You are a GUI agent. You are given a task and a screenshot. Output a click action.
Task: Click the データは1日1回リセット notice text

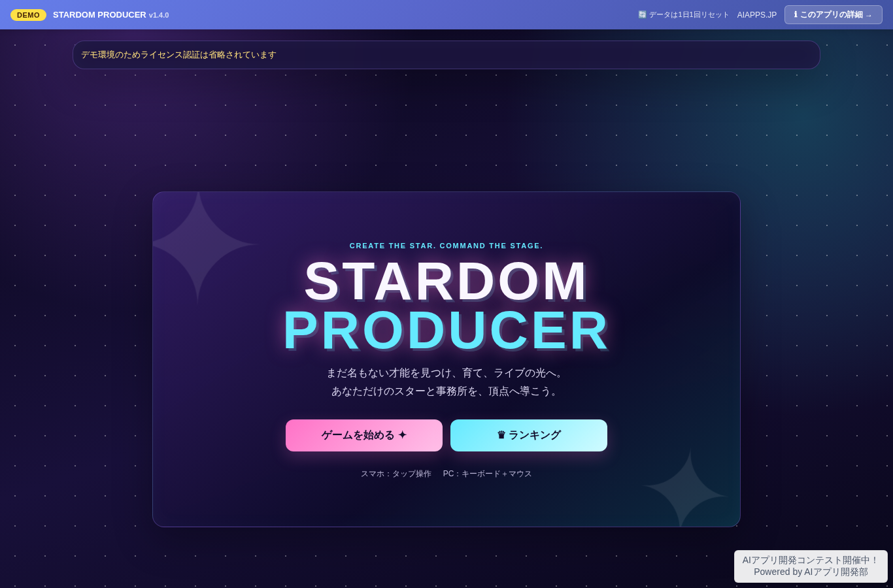coord(683,15)
